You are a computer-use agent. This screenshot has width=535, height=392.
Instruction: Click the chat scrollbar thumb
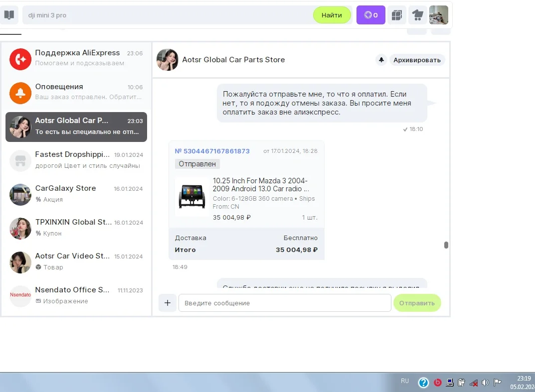(x=446, y=245)
